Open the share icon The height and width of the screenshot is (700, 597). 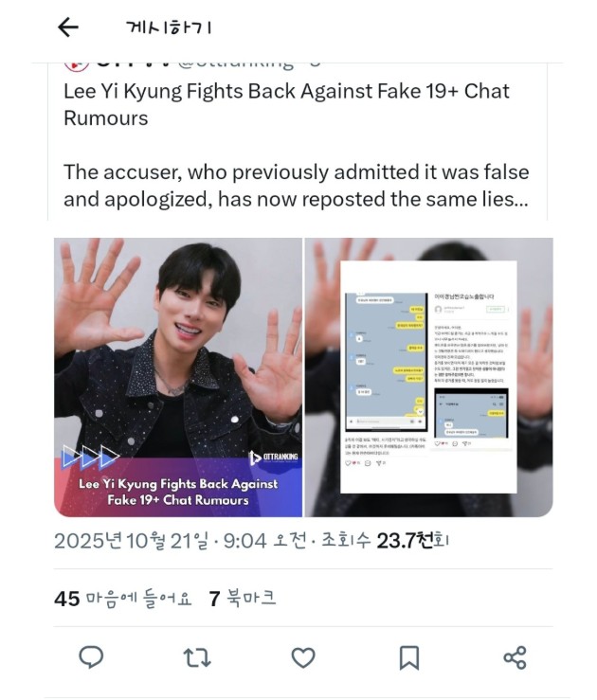(515, 658)
